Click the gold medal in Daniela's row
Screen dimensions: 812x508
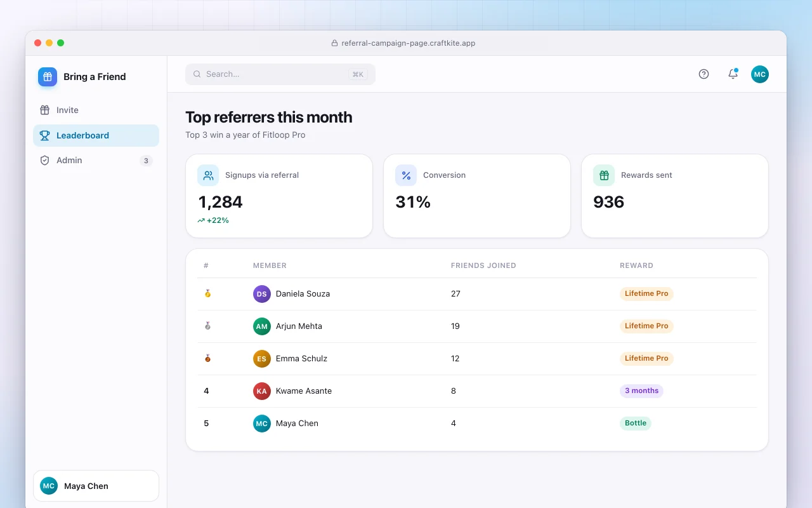click(207, 294)
